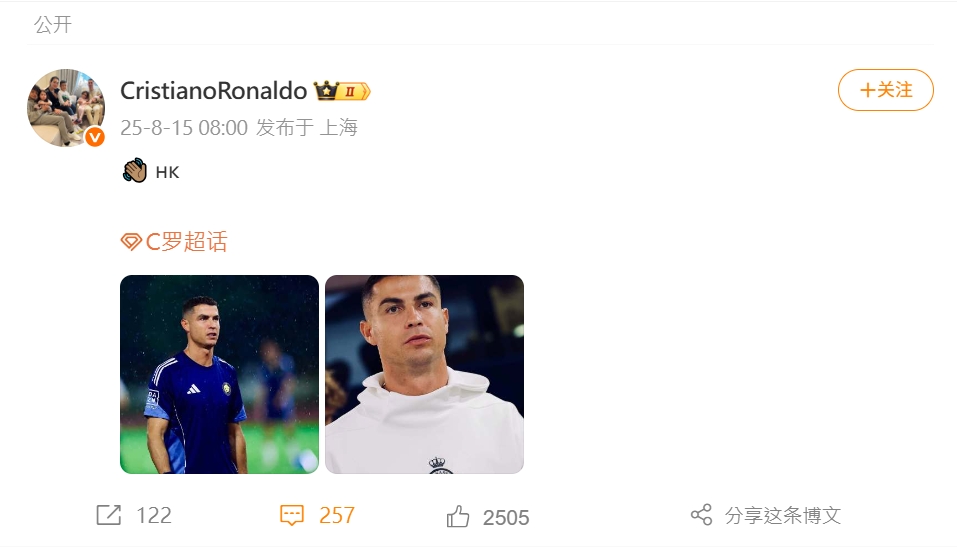Image resolution: width=957 pixels, height=554 pixels.
Task: Click the orange verified V badge
Action: pos(95,137)
